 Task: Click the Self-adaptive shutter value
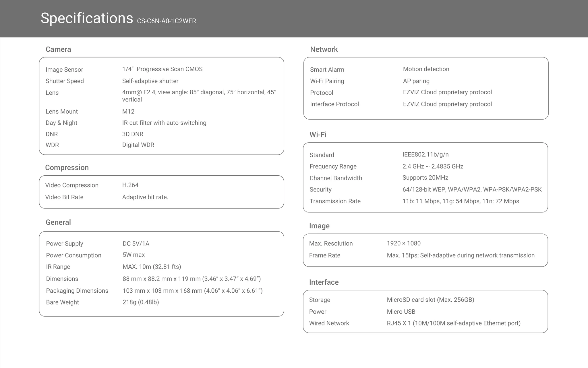point(150,81)
